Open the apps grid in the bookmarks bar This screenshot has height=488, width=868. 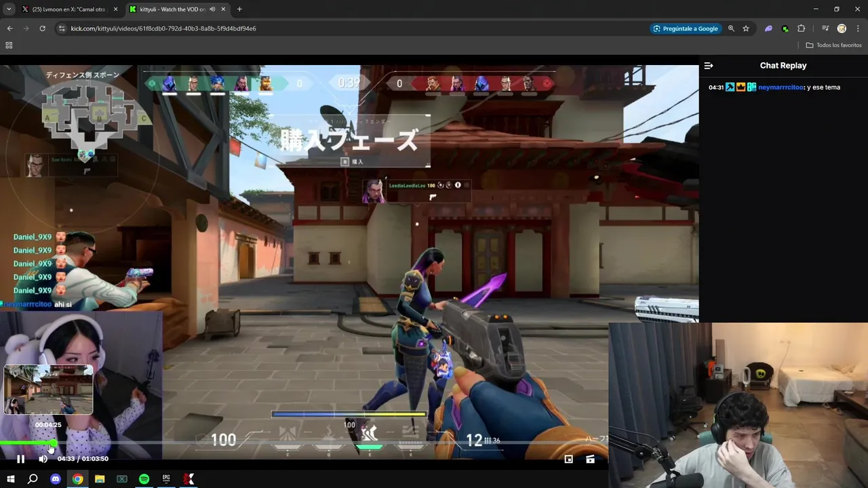(x=9, y=45)
